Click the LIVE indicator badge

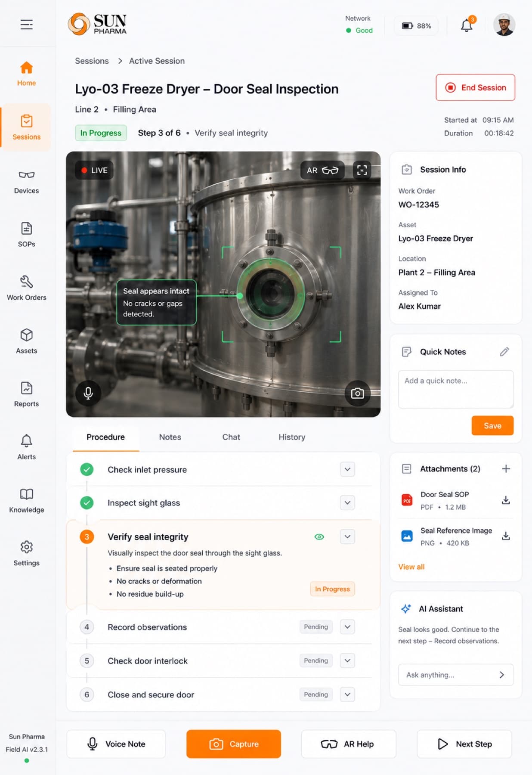coord(94,170)
